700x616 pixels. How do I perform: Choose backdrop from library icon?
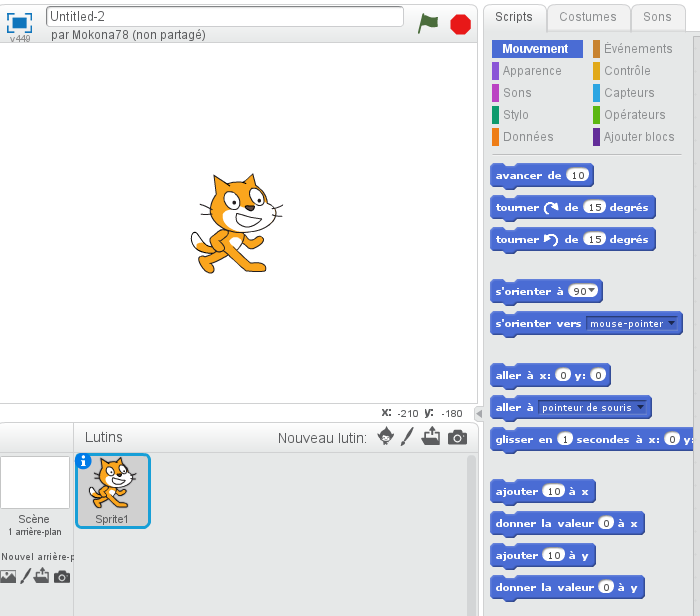coord(8,577)
